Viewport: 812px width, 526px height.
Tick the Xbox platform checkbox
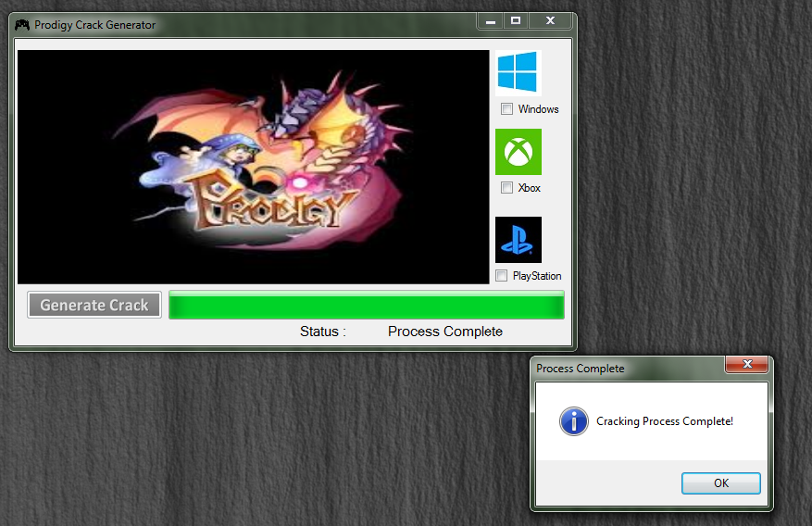[507, 187]
